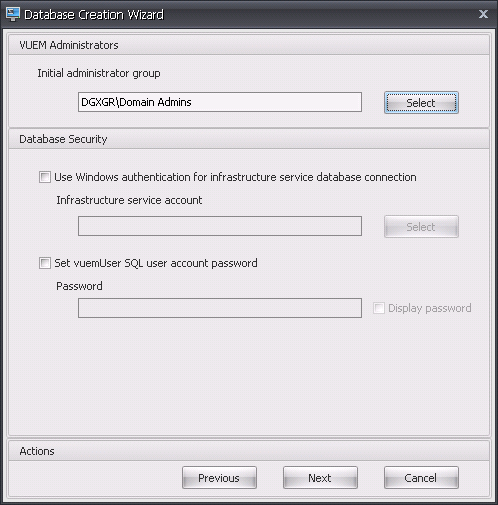498x505 pixels.
Task: Click the Initial administrator group text field
Action: pyautogui.click(x=220, y=102)
